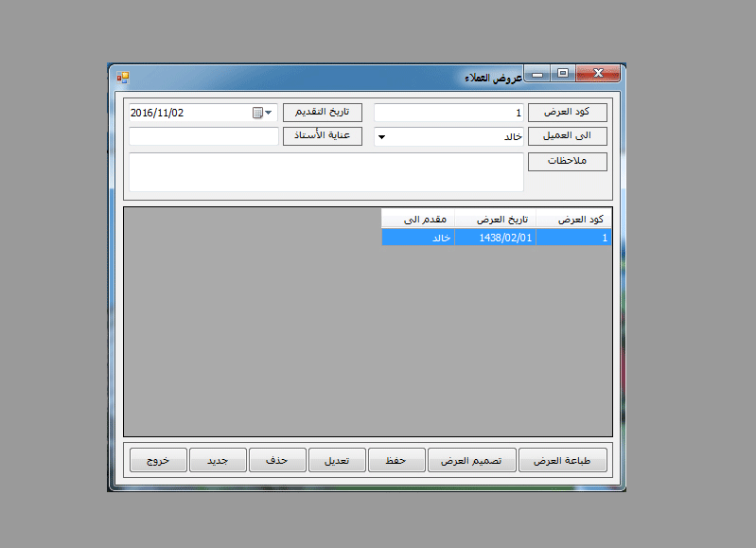Click the تاريخ التقديم label button
Image resolution: width=756 pixels, height=548 pixels.
point(322,113)
